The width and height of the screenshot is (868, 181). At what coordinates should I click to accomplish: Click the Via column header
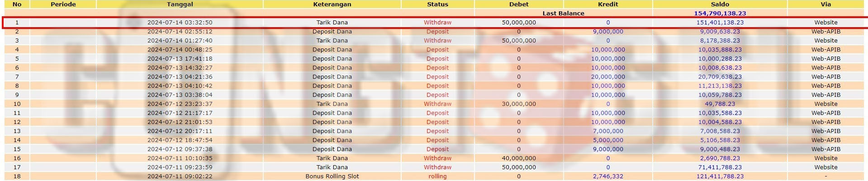[825, 4]
